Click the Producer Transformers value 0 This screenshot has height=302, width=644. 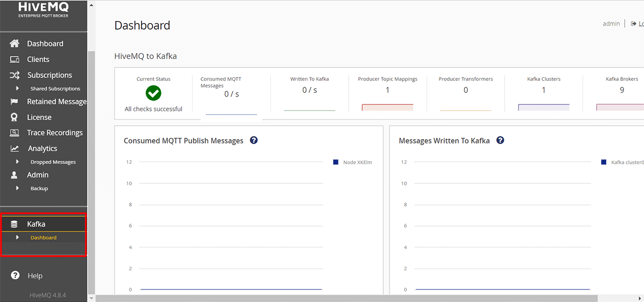pos(466,90)
